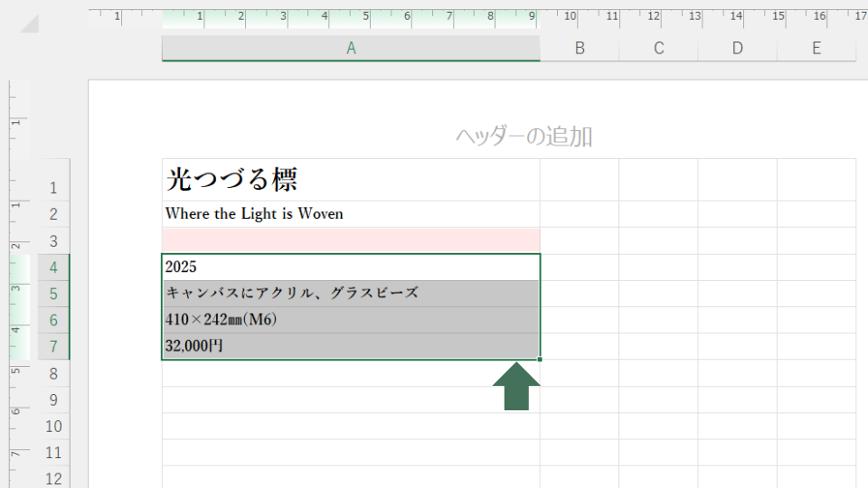Click column E header
Screen dimensions: 868x488
click(x=816, y=49)
